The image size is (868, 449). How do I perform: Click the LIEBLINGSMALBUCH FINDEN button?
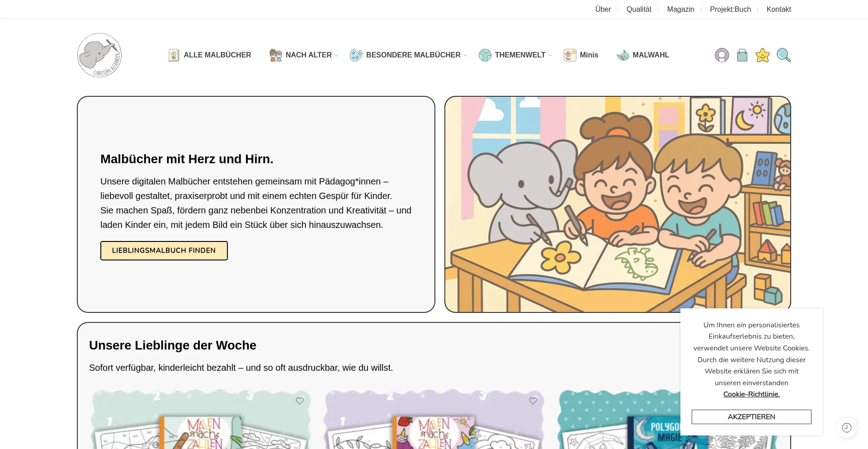point(164,250)
